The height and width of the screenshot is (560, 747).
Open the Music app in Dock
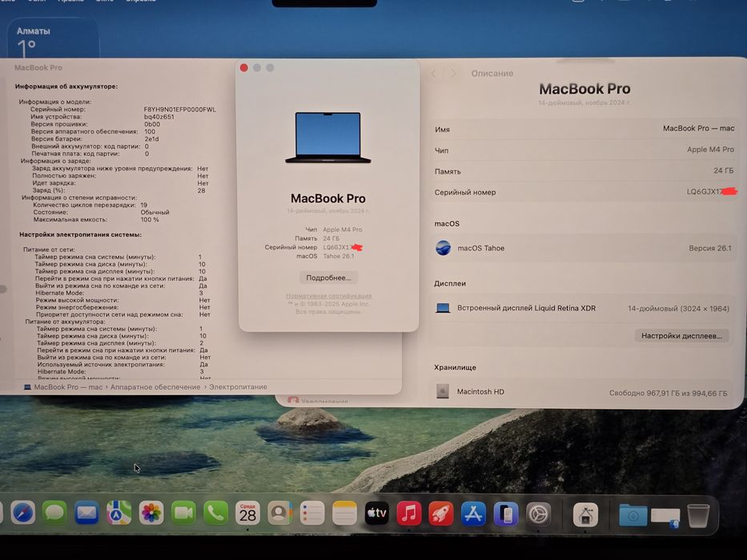pos(409,514)
